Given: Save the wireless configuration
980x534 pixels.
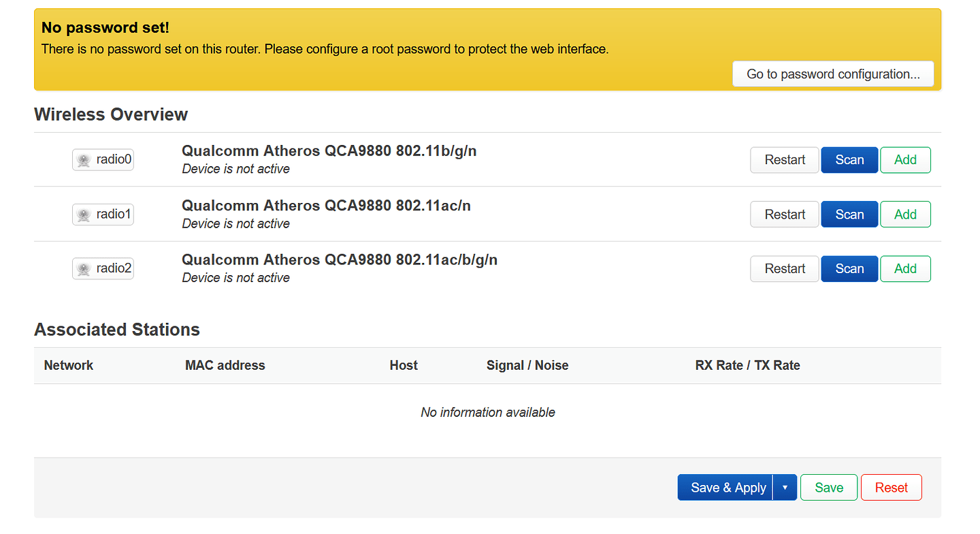Looking at the screenshot, I should [828, 487].
